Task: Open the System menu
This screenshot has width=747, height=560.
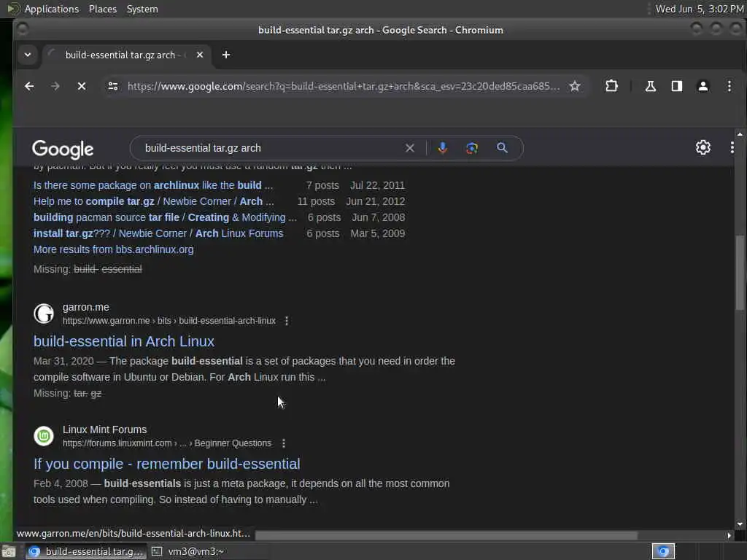Action: tap(142, 9)
